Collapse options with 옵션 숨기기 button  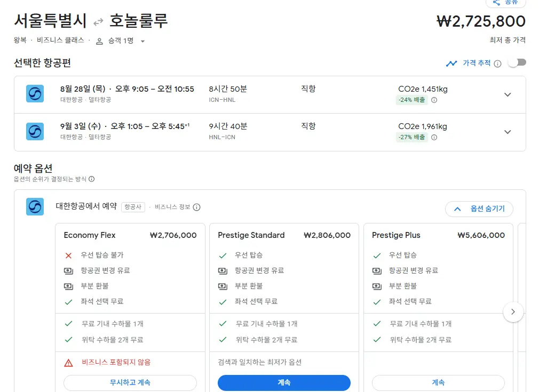click(x=479, y=209)
